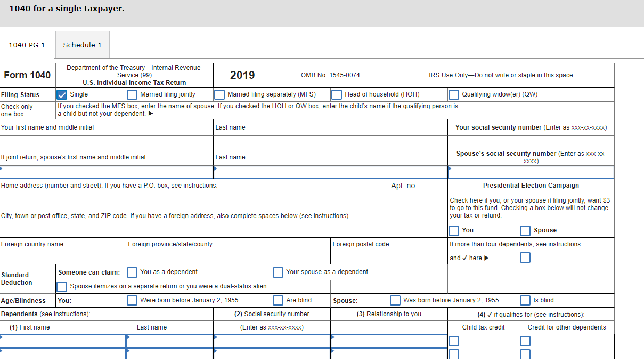Check Married filing jointly box

pyautogui.click(x=132, y=94)
